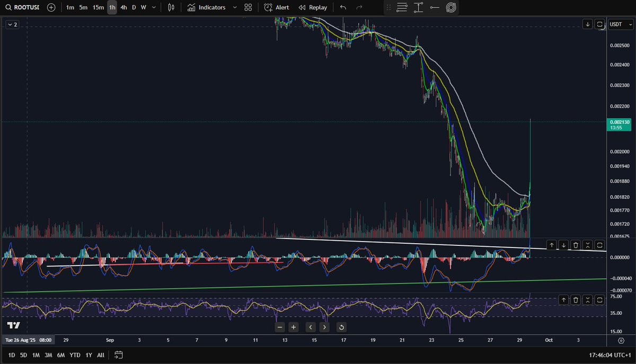The height and width of the screenshot is (364, 636).
Task: Open the Indicators dialog
Action: [206, 7]
